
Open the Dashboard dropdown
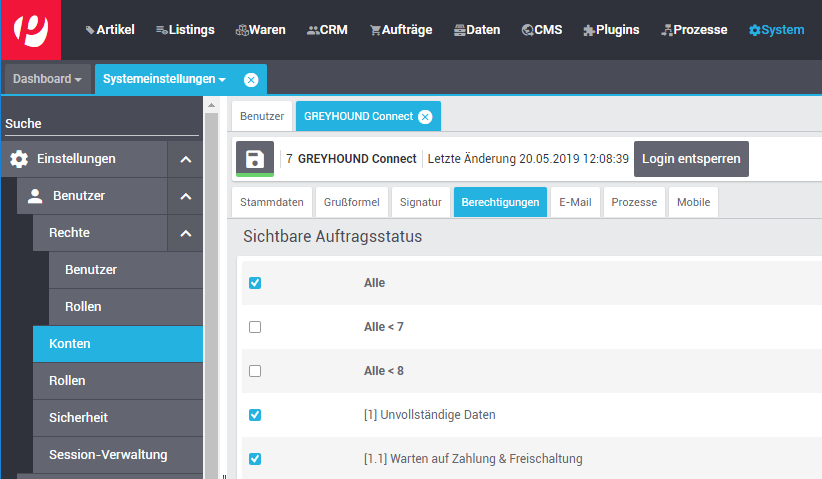click(47, 79)
